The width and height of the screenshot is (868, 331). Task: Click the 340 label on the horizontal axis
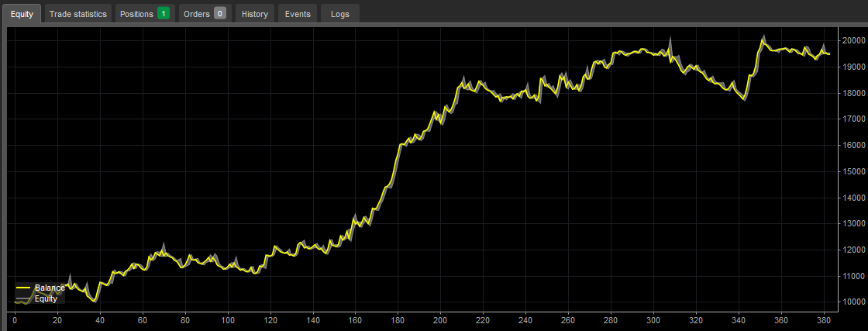pyautogui.click(x=739, y=320)
